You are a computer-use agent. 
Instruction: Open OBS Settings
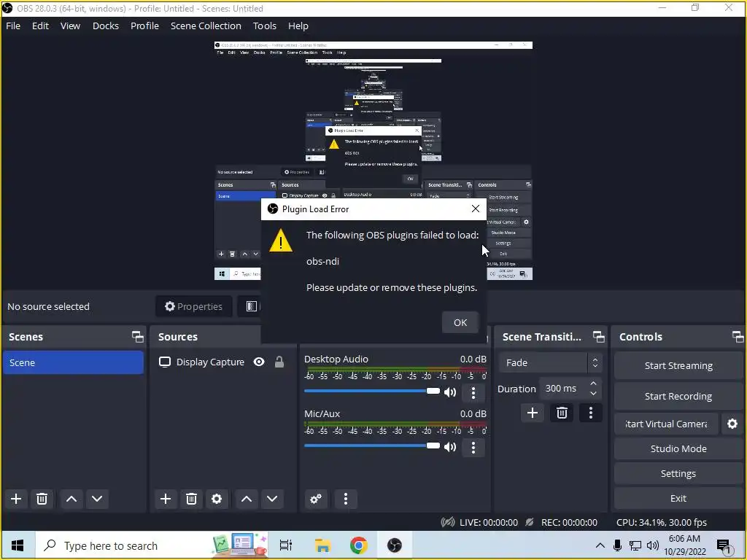coord(678,473)
